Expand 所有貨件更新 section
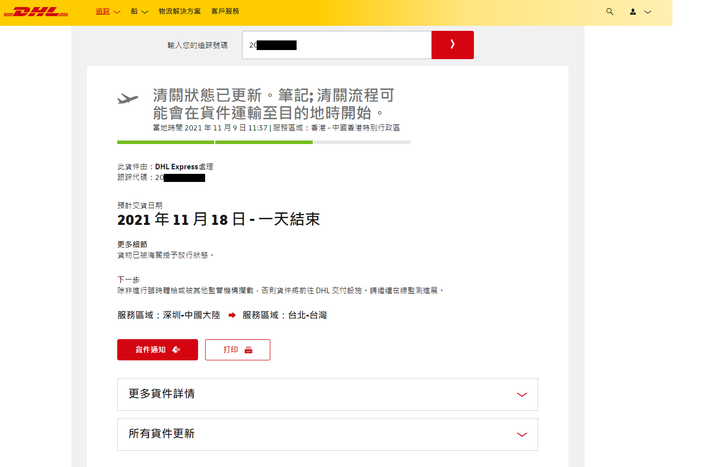 tap(327, 434)
